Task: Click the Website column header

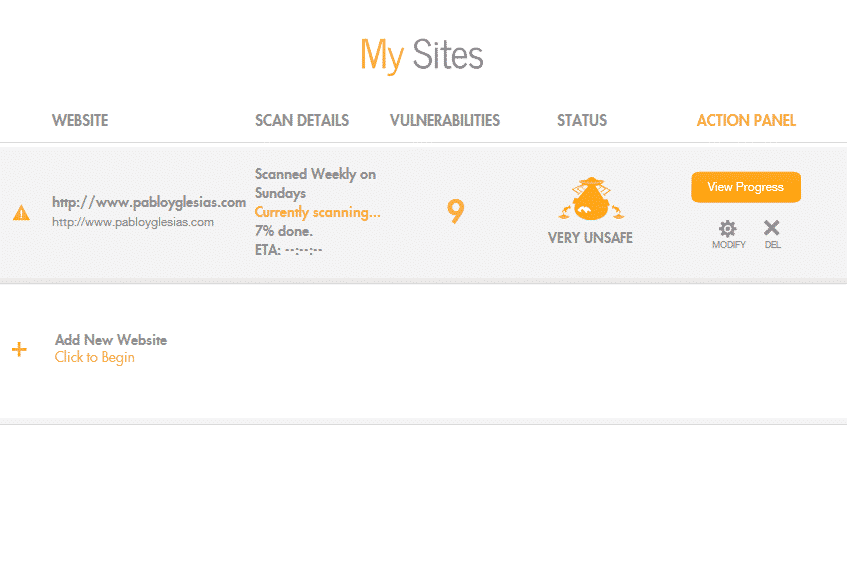Action: coord(80,120)
